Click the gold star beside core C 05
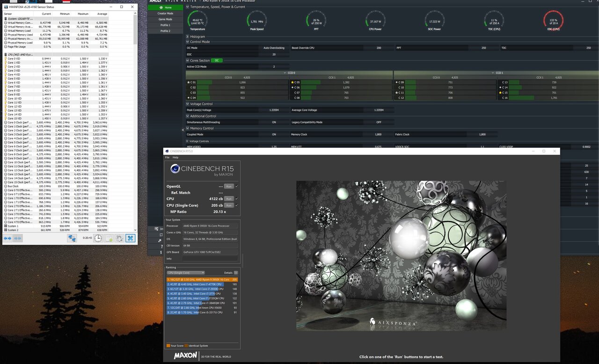Viewport: 599px width, 364px height. tap(292, 82)
